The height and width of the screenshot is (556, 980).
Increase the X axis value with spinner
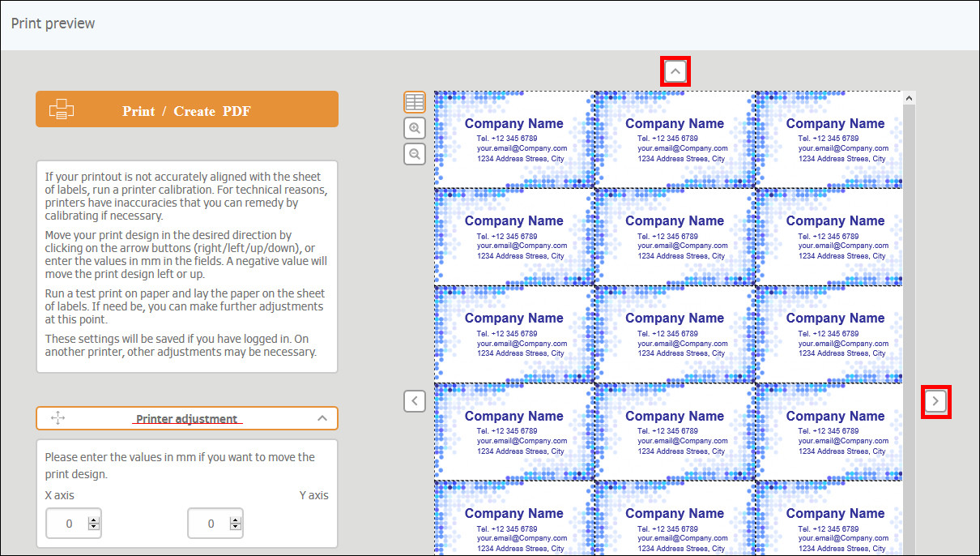[x=94, y=520]
